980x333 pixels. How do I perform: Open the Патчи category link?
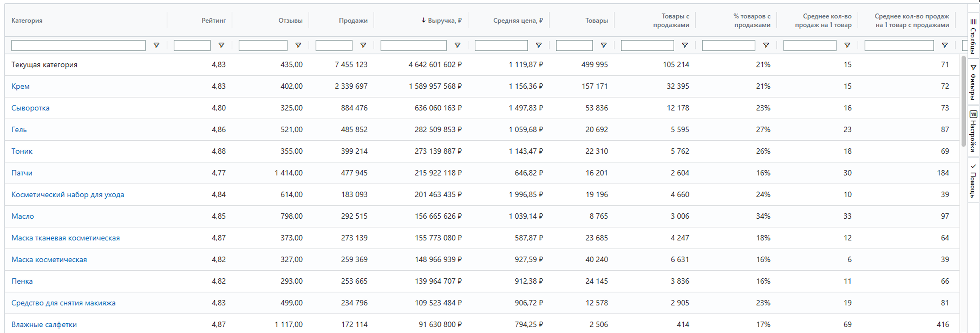tap(22, 173)
